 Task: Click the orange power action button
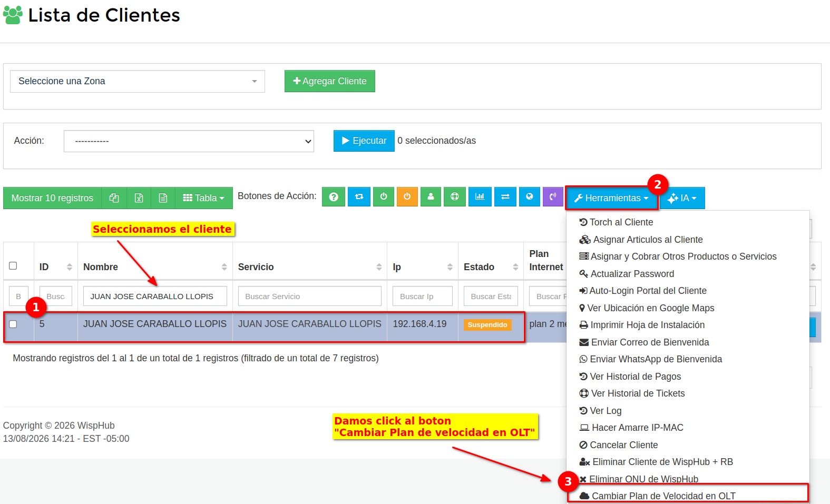[407, 197]
